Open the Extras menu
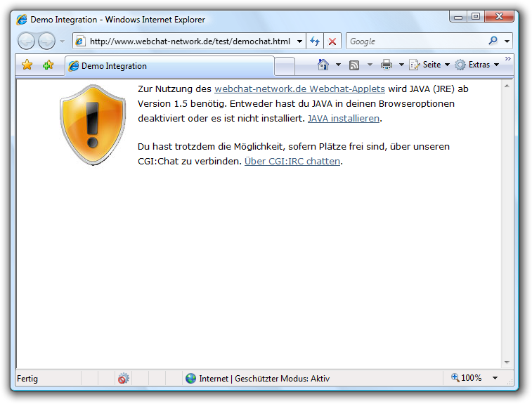Image resolution: width=532 pixels, height=404 pixels. (477, 65)
